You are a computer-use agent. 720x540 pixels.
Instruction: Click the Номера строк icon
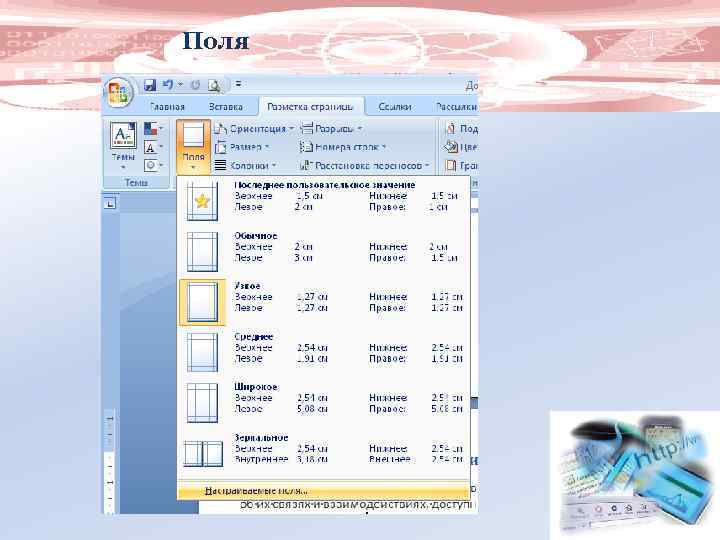tap(306, 147)
